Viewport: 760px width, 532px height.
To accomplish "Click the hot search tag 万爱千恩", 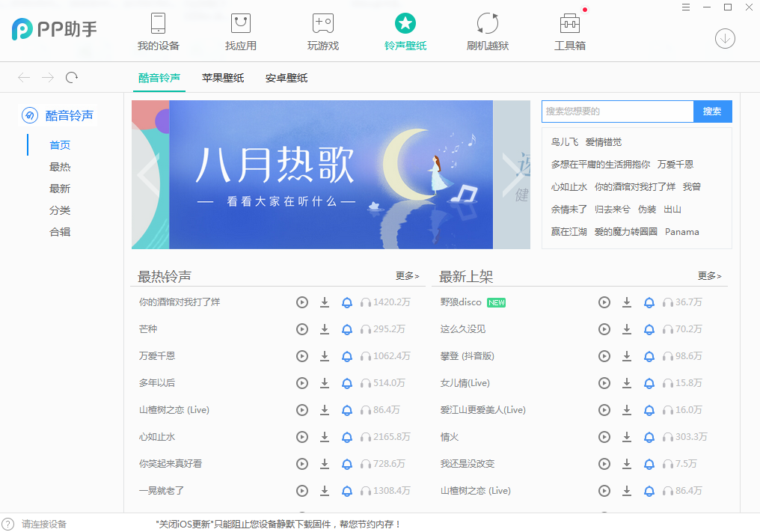I will pyautogui.click(x=676, y=164).
